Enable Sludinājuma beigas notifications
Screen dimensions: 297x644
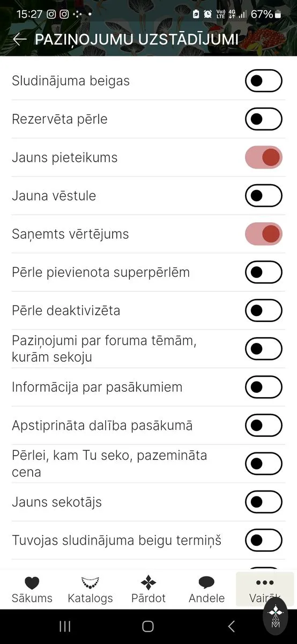(264, 81)
